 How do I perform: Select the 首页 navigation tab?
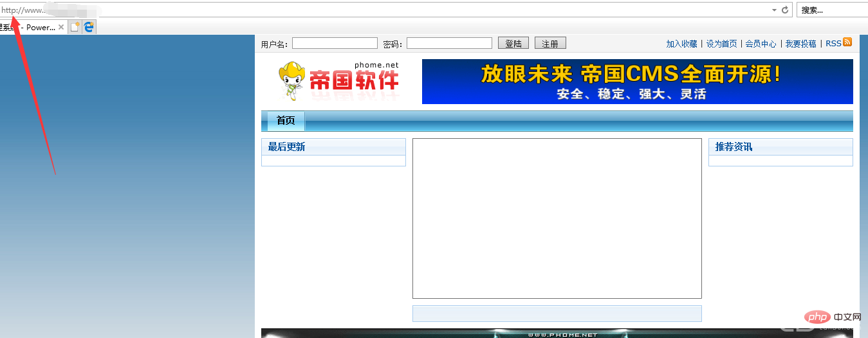tap(286, 121)
